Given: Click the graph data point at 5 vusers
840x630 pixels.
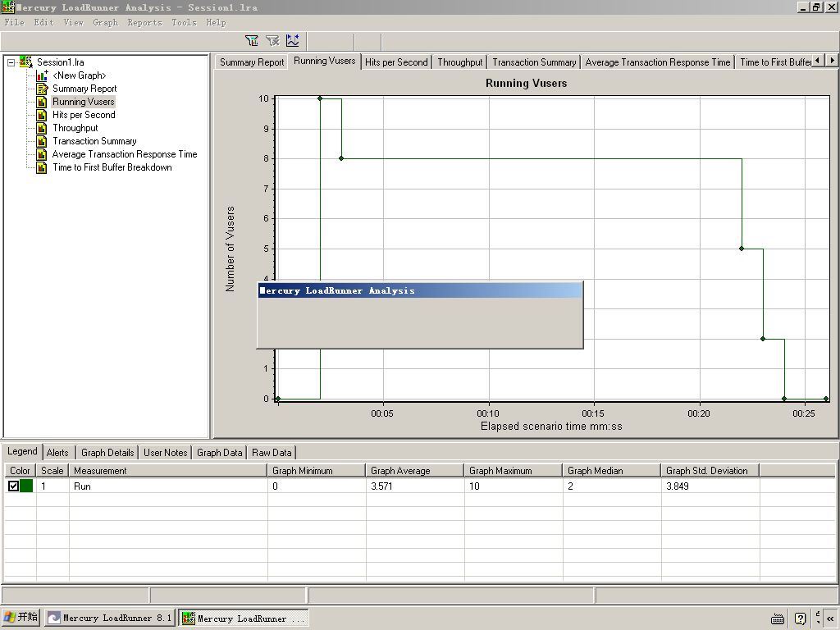Looking at the screenshot, I should [x=742, y=249].
